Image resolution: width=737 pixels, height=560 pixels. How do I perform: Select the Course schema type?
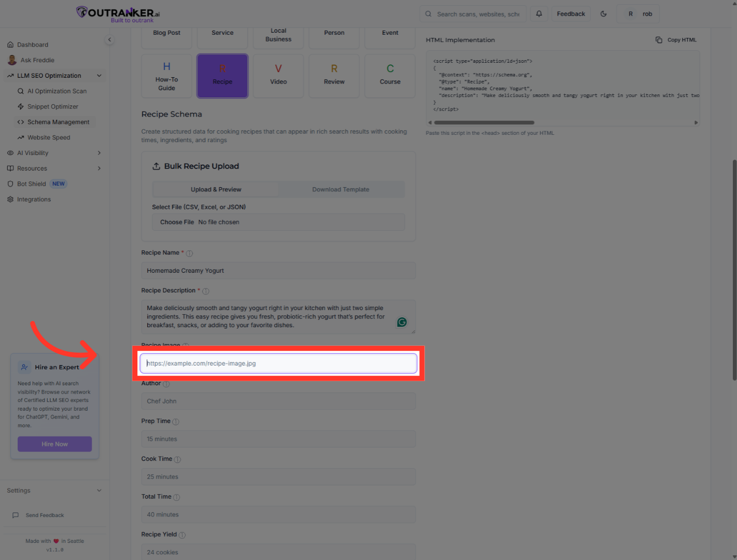pyautogui.click(x=390, y=76)
